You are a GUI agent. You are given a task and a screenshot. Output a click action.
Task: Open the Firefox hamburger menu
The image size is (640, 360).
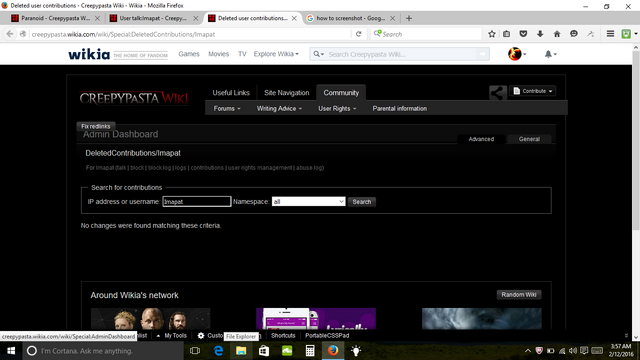(x=610, y=34)
